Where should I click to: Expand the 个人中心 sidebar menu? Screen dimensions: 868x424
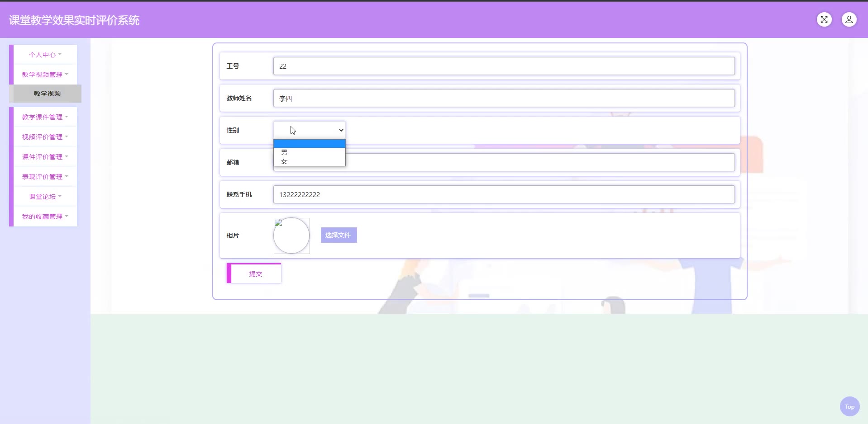[x=45, y=55]
